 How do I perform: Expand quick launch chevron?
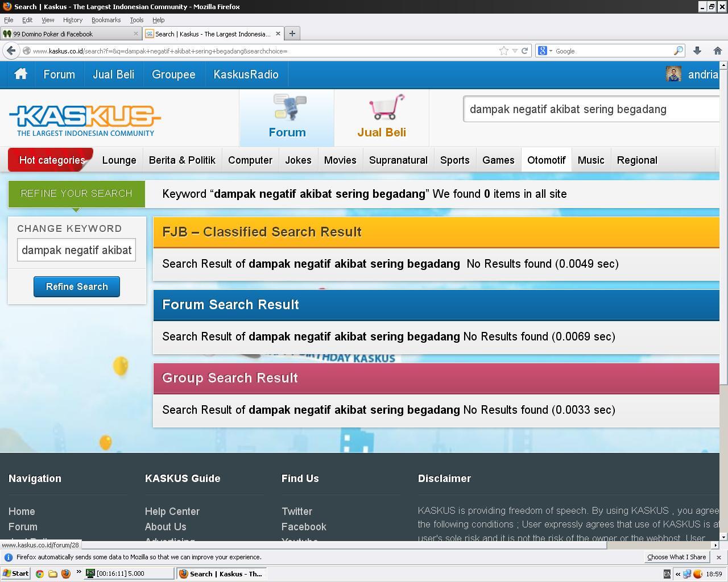(x=78, y=572)
